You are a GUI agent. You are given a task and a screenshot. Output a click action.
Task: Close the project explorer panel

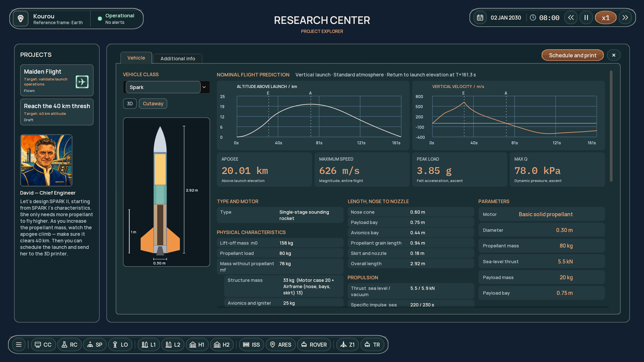(x=614, y=55)
